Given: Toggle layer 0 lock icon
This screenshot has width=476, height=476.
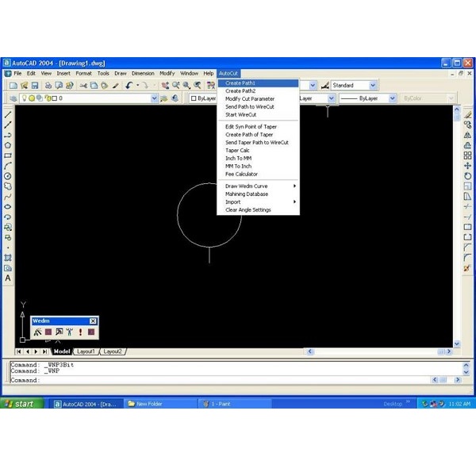Looking at the screenshot, I should click(48, 98).
